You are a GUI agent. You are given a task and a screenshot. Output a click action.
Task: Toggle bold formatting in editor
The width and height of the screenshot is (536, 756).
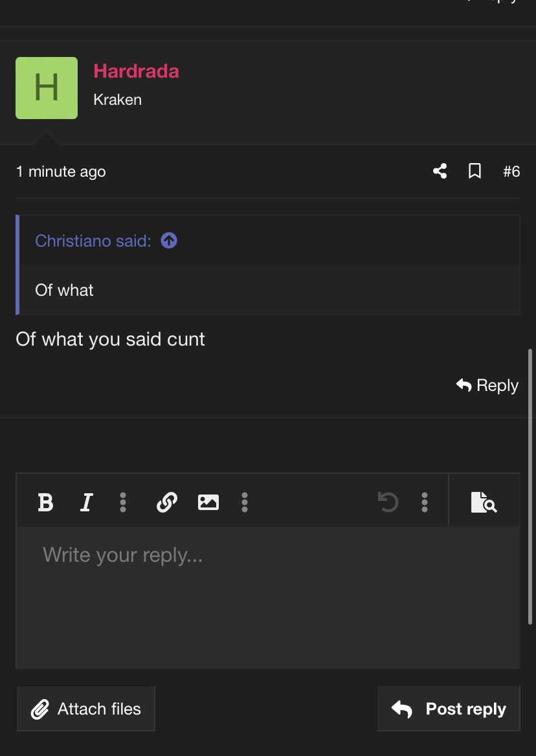[46, 502]
